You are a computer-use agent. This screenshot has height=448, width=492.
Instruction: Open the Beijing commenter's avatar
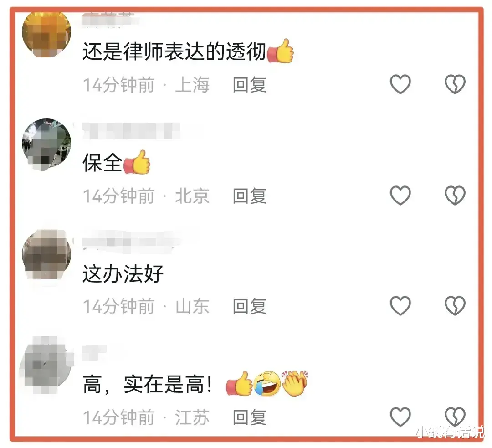(46, 144)
